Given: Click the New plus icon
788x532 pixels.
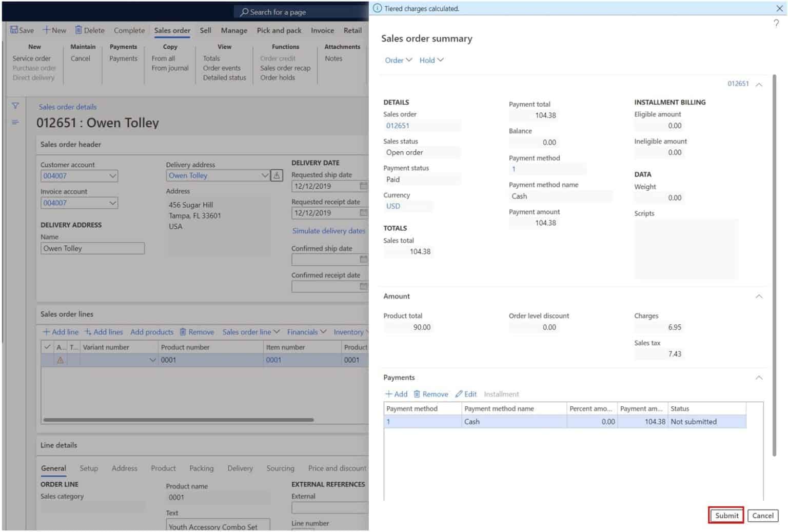Looking at the screenshot, I should point(46,30).
